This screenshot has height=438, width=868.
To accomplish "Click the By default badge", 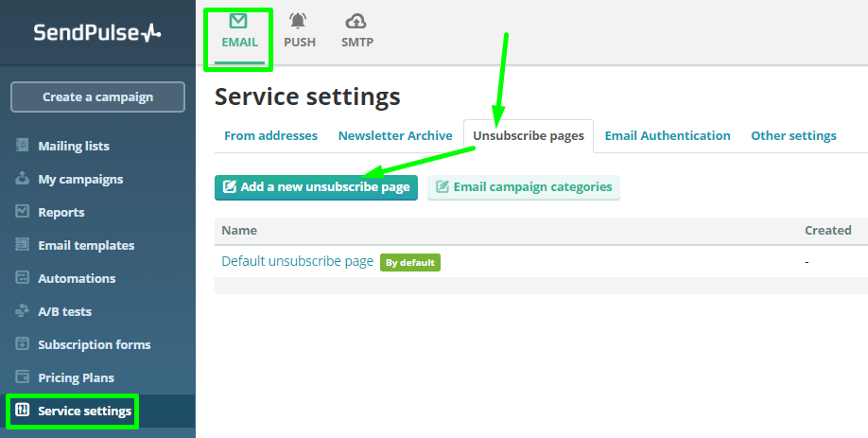I will point(410,262).
